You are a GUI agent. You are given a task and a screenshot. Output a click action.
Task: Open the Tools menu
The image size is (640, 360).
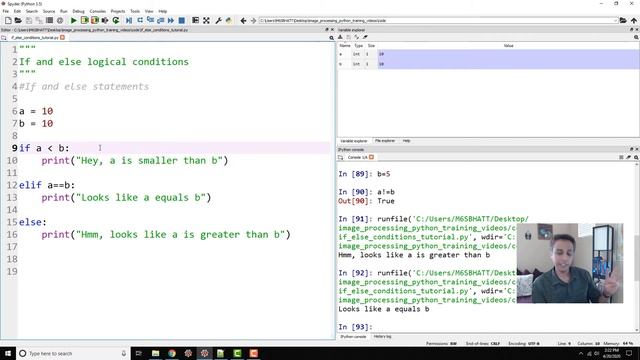(x=135, y=11)
